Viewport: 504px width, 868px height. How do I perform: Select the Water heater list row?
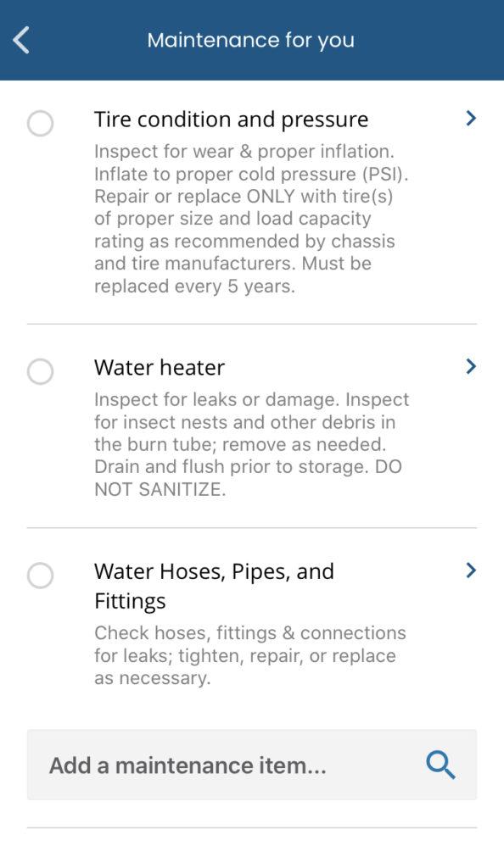160,367
